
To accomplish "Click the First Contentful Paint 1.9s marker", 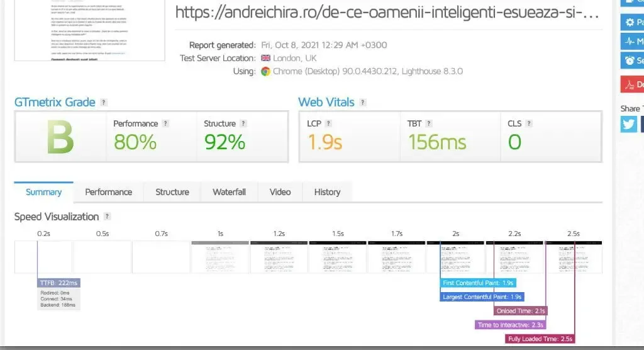I will click(x=478, y=283).
